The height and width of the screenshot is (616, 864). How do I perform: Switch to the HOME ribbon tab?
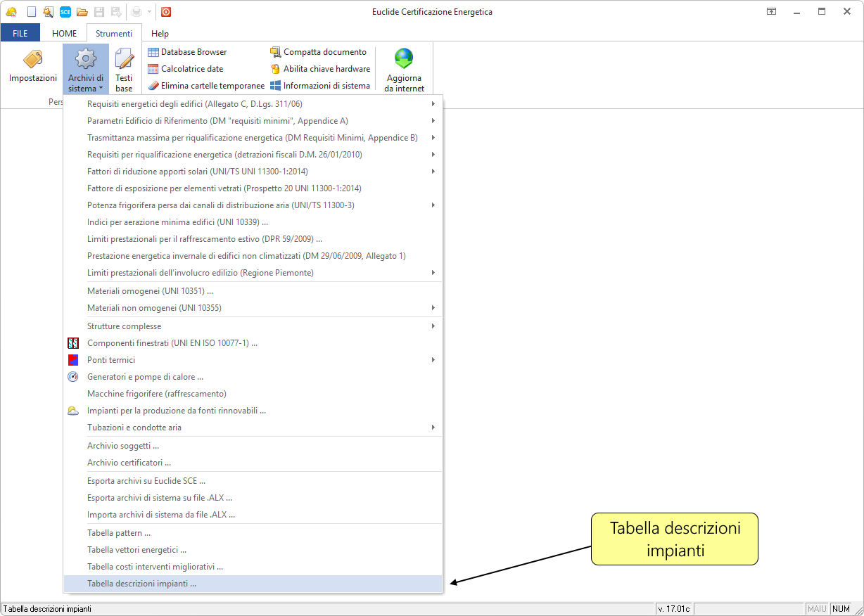pyautogui.click(x=65, y=33)
